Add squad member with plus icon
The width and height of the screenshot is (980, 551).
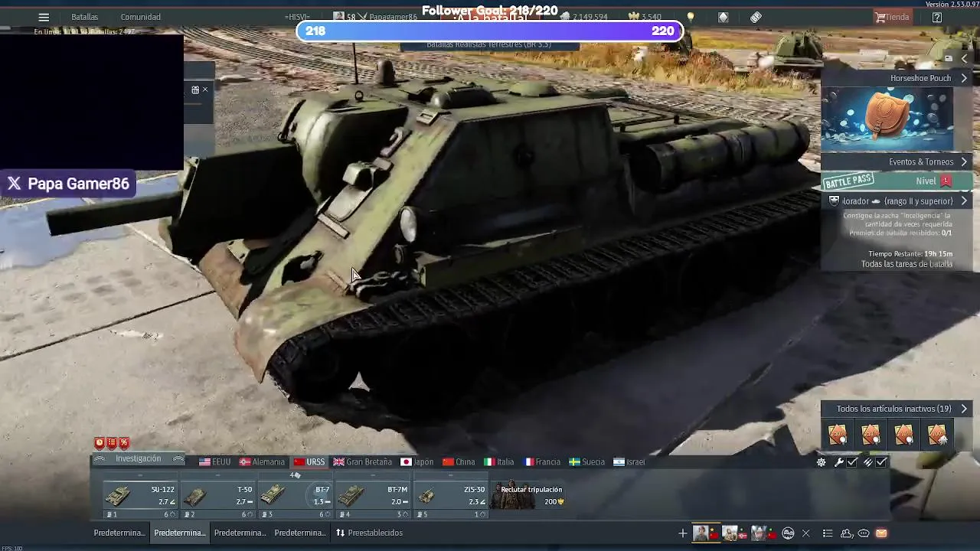(x=683, y=533)
